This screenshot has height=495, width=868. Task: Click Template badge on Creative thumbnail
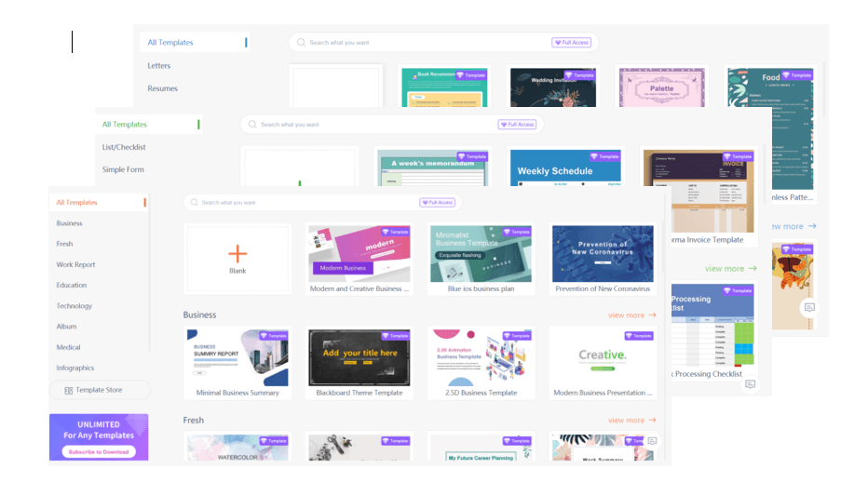(x=639, y=336)
